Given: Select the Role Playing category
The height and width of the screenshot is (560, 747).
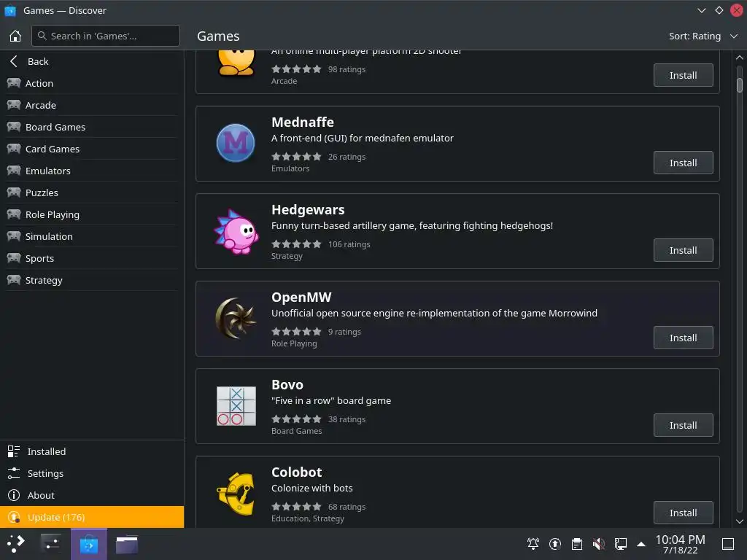Looking at the screenshot, I should tap(92, 215).
